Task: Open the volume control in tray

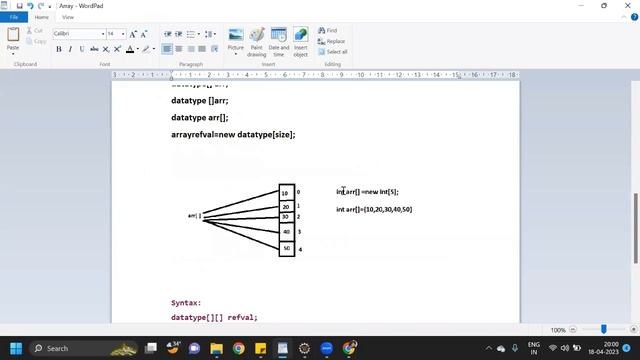Action: coord(565,348)
